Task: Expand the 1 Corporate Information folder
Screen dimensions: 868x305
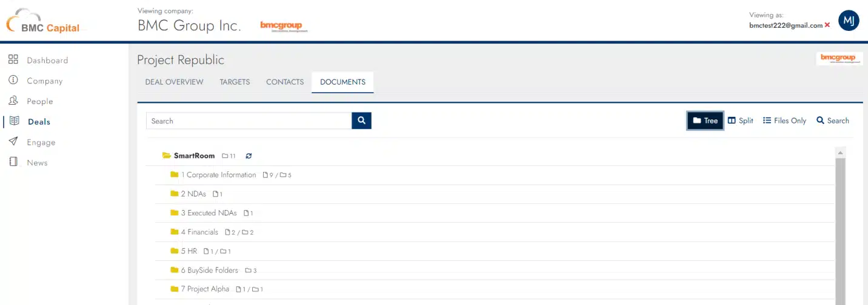Action: (x=175, y=175)
